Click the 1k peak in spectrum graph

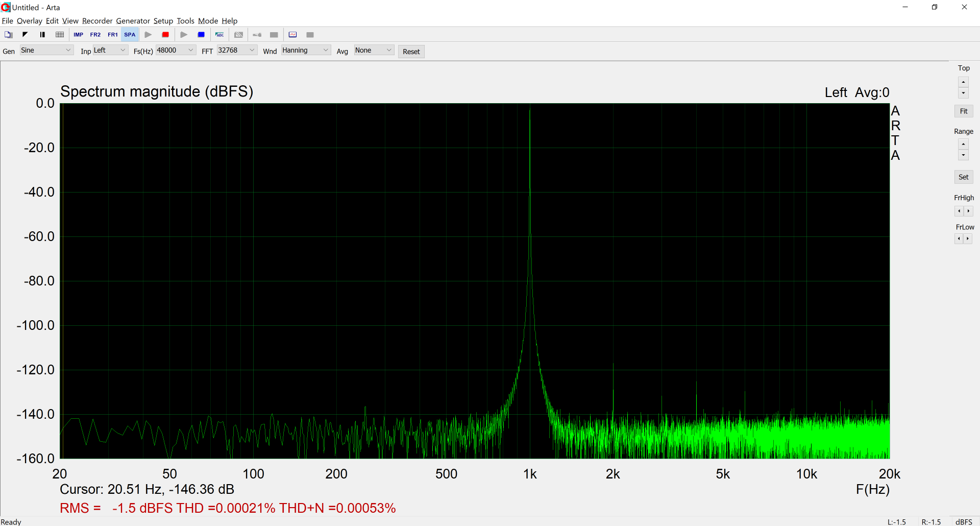[530, 108]
